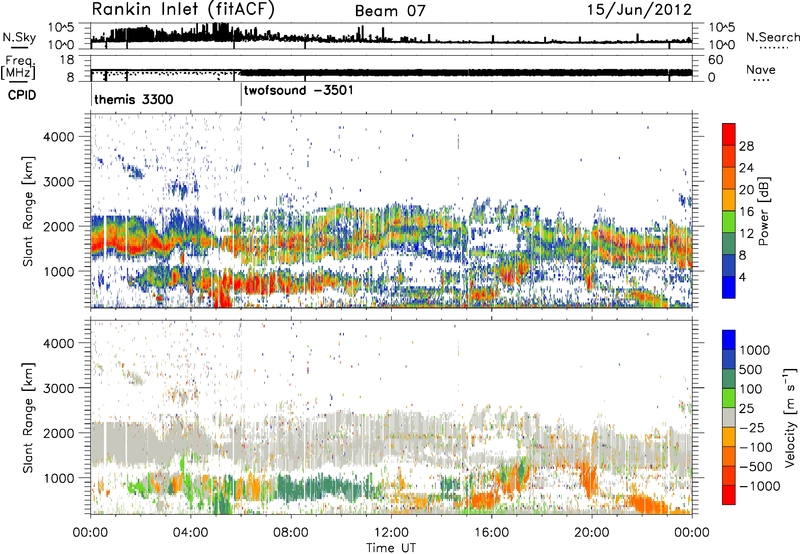Click the 'Nave' legend label
The height and width of the screenshot is (554, 800).
pyautogui.click(x=760, y=69)
